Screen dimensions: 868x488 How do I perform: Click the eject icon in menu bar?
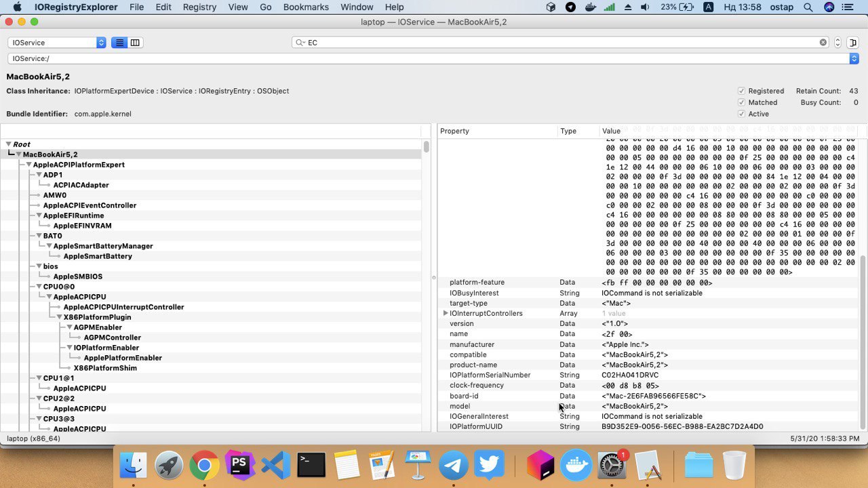(x=628, y=7)
